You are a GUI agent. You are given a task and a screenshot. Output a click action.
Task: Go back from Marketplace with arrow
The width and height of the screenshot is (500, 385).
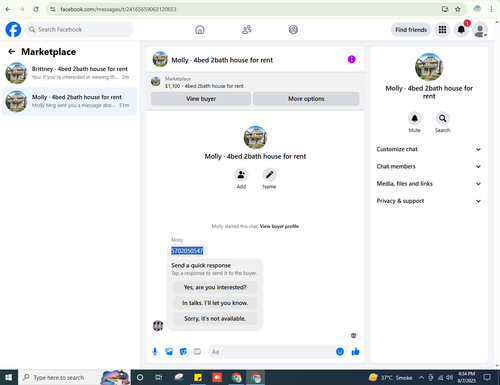[x=12, y=51]
